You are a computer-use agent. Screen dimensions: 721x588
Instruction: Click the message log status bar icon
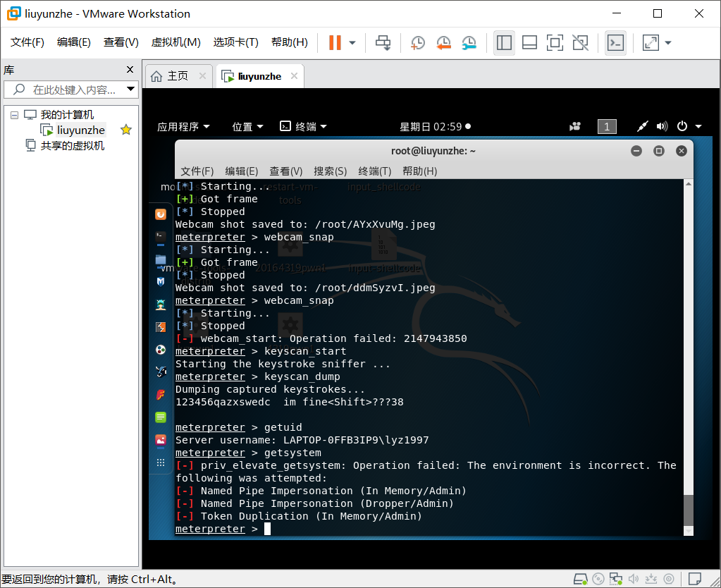tap(695, 578)
